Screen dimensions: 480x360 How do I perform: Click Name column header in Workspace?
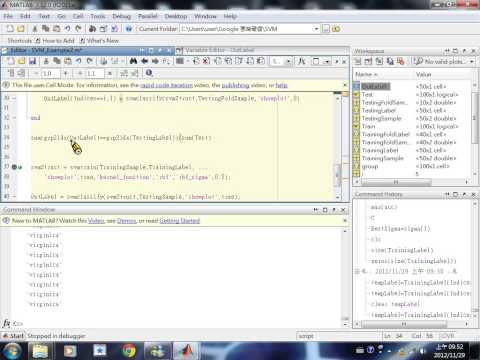pyautogui.click(x=383, y=74)
